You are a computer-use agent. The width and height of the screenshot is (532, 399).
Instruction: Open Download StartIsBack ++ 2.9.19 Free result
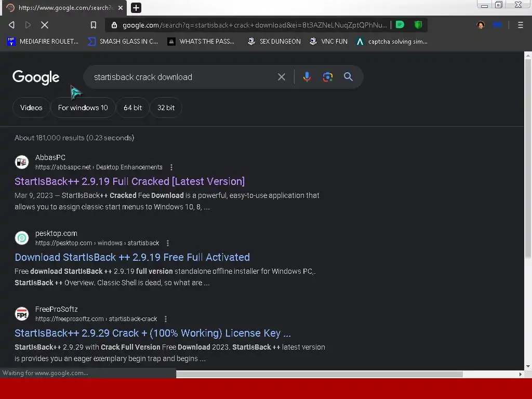pos(132,257)
